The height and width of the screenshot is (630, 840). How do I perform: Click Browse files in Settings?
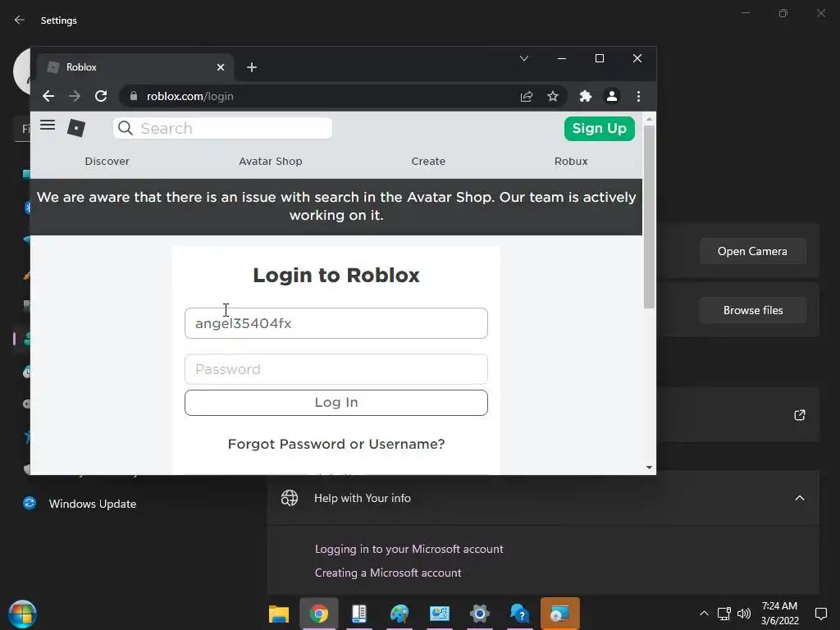tap(753, 310)
